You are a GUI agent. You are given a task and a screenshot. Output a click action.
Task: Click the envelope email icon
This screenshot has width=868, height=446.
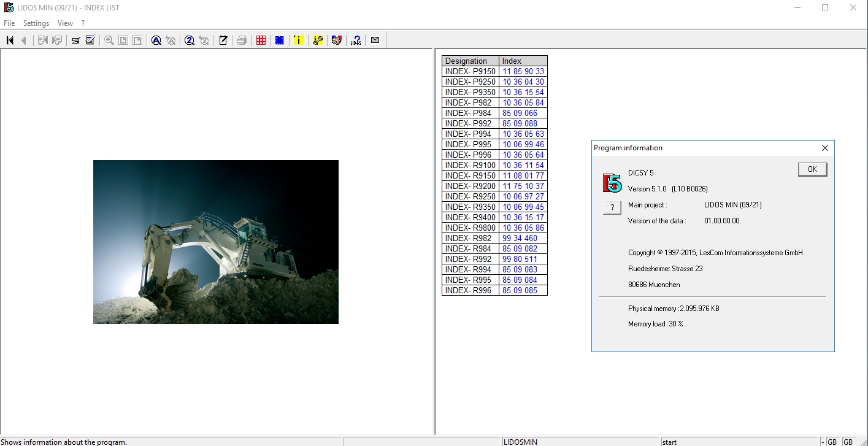[375, 40]
